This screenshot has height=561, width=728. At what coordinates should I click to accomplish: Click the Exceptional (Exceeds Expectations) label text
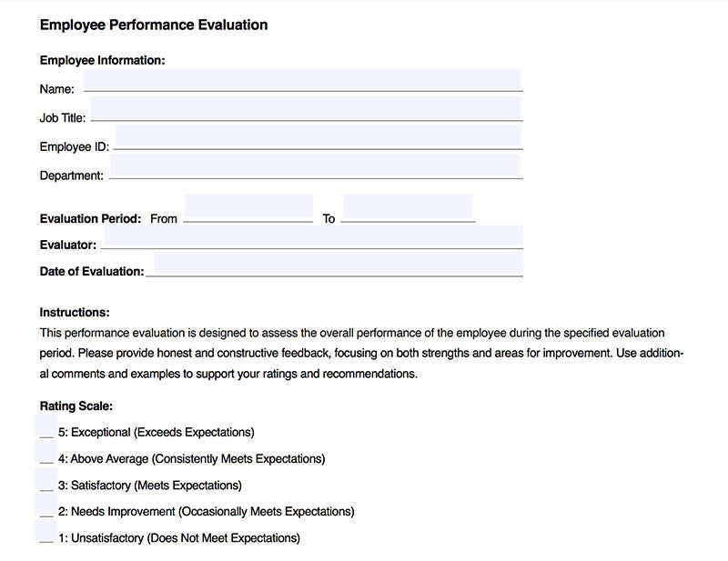click(162, 433)
